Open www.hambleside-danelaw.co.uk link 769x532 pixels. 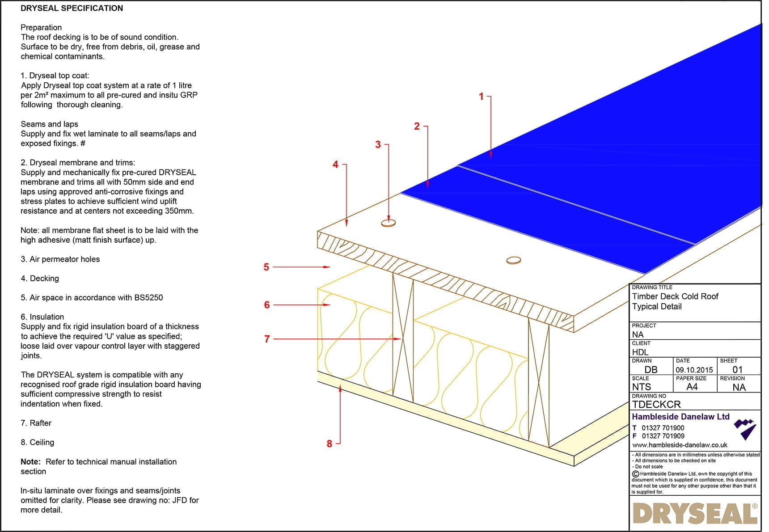pyautogui.click(x=680, y=445)
